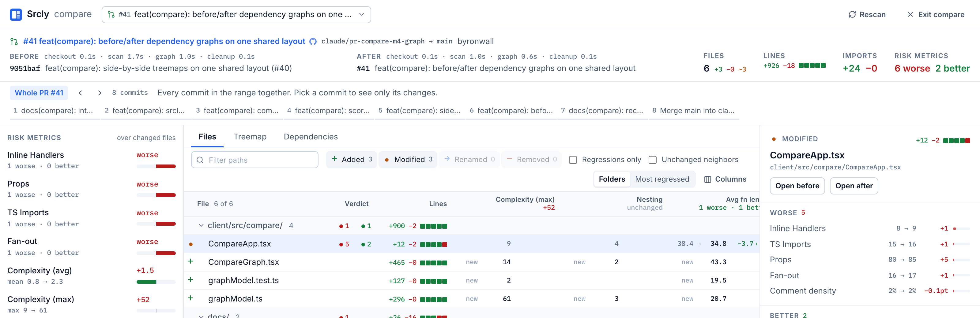980x318 pixels.
Task: Switch to the Files tab
Action: 207,137
